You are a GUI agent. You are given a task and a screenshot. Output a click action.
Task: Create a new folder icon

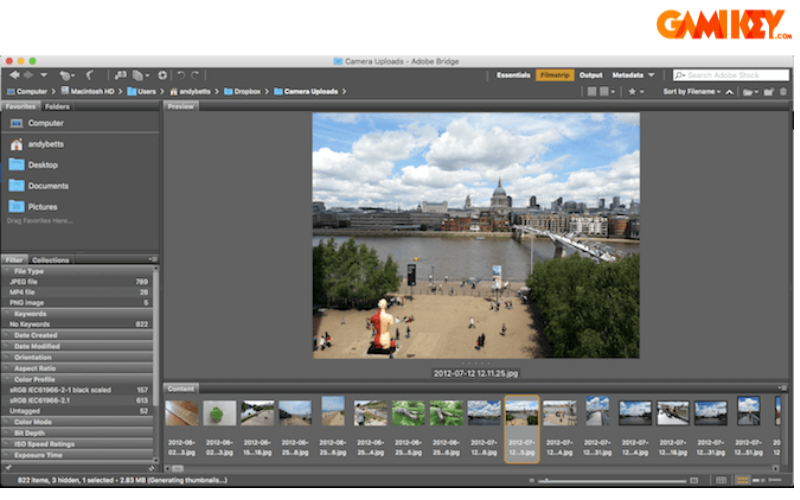[768, 92]
